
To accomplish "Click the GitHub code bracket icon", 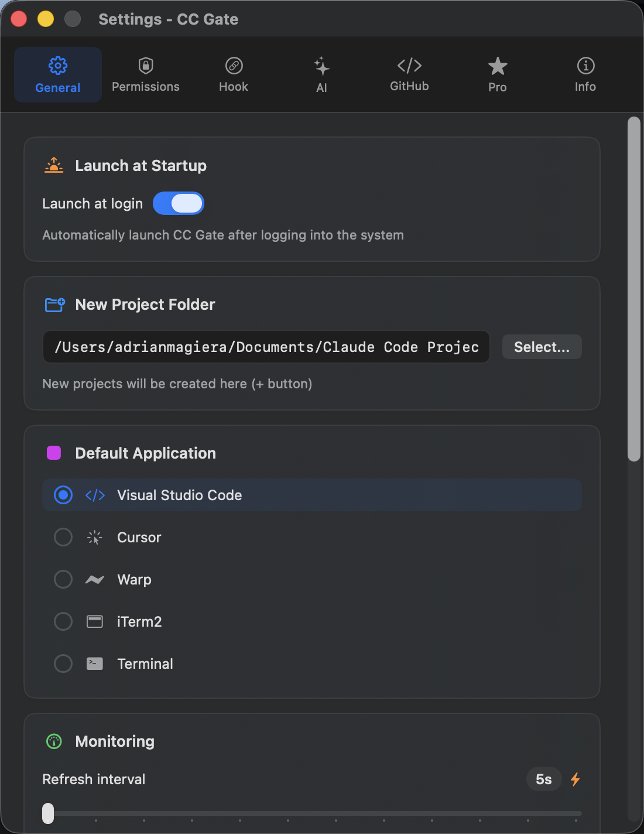I will [x=409, y=66].
